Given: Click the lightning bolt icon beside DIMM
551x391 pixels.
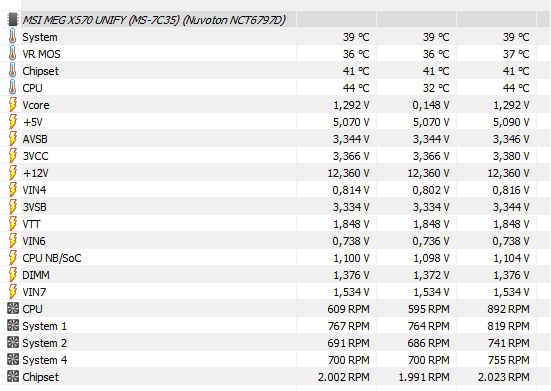Looking at the screenshot, I should click(13, 275).
